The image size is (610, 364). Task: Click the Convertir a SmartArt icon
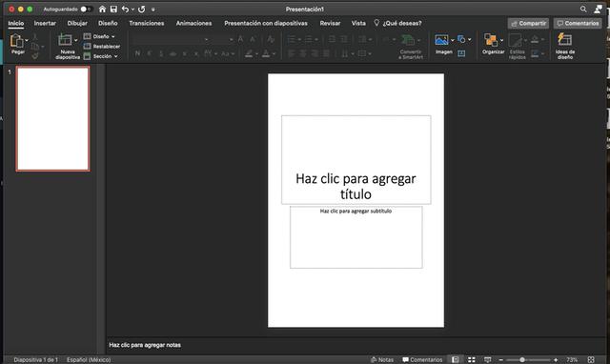click(408, 40)
